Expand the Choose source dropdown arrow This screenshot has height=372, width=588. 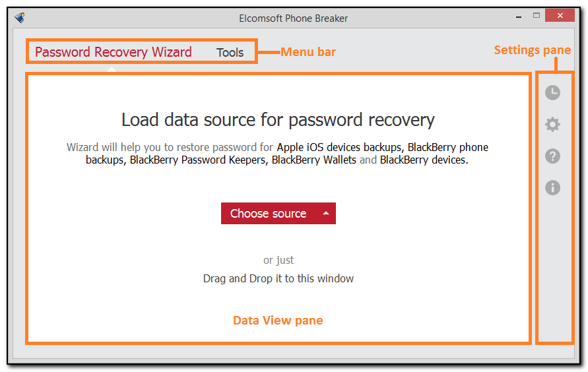(325, 214)
